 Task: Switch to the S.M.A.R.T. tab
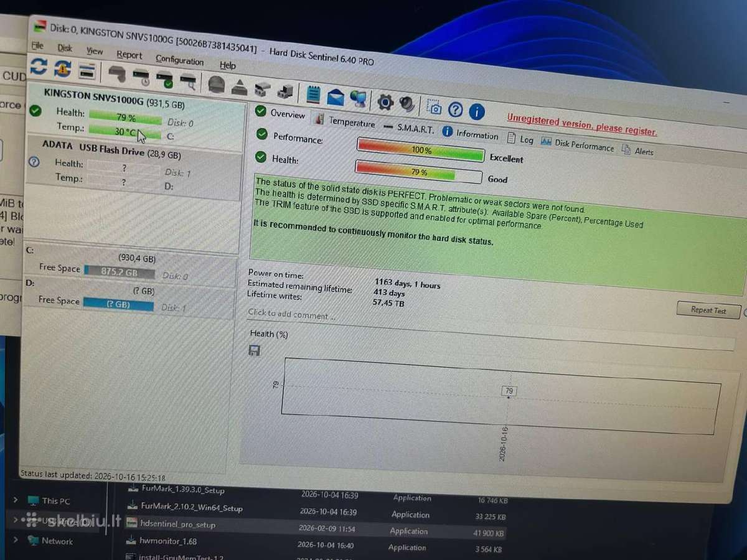[x=408, y=129]
